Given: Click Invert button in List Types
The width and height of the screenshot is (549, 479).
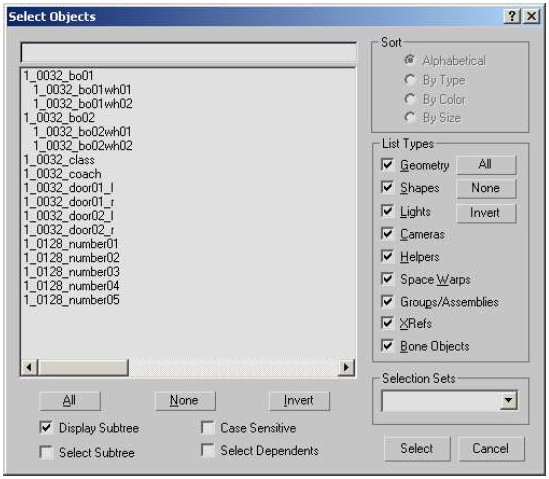Looking at the screenshot, I should (486, 213).
